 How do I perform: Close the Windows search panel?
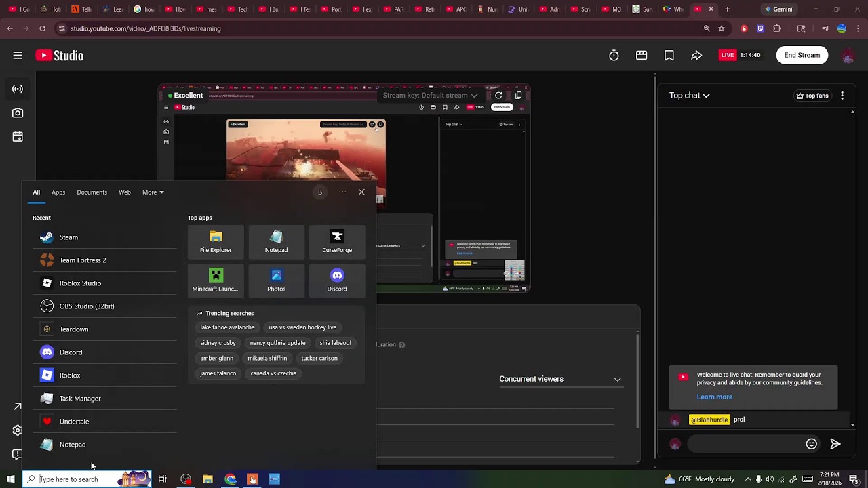[x=361, y=192]
